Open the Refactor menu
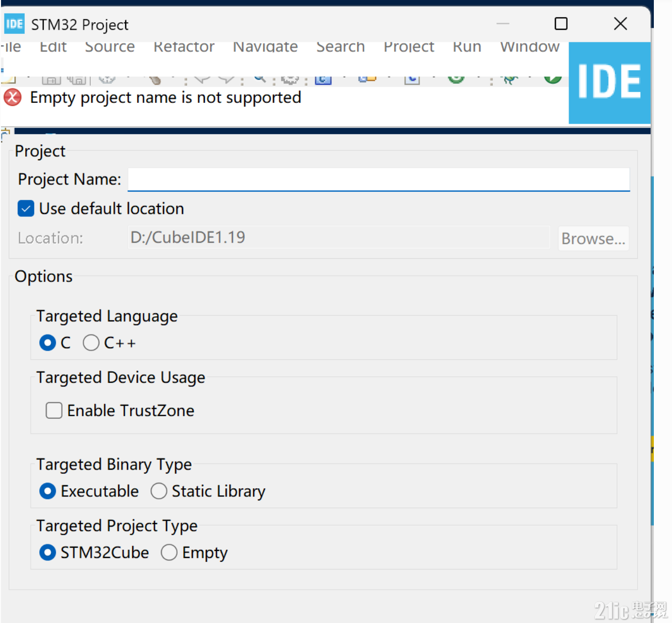 point(184,47)
